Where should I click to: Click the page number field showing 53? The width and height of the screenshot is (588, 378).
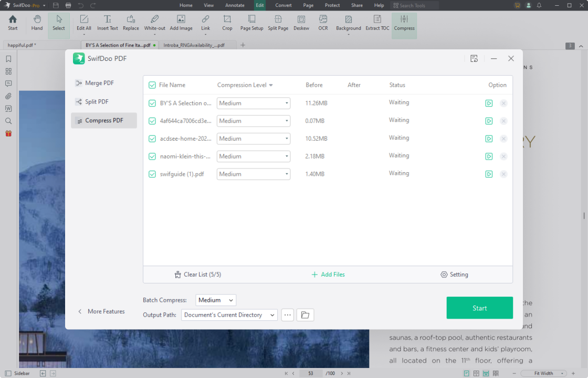tap(310, 373)
